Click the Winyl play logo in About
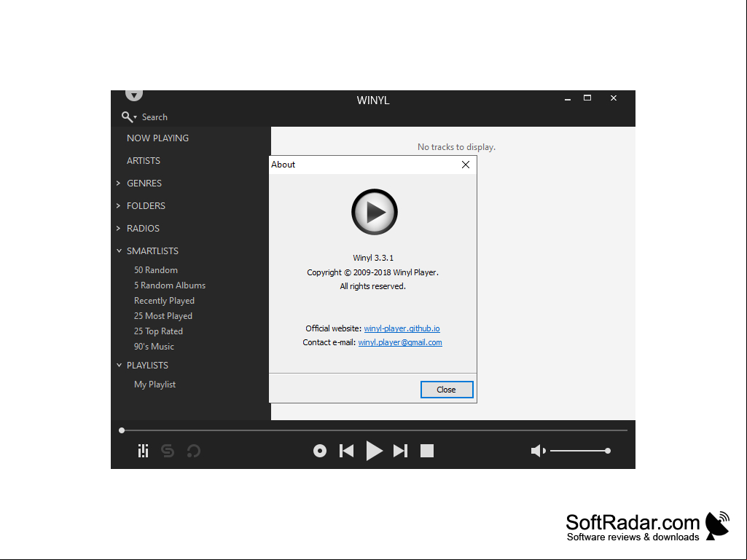 click(x=375, y=212)
